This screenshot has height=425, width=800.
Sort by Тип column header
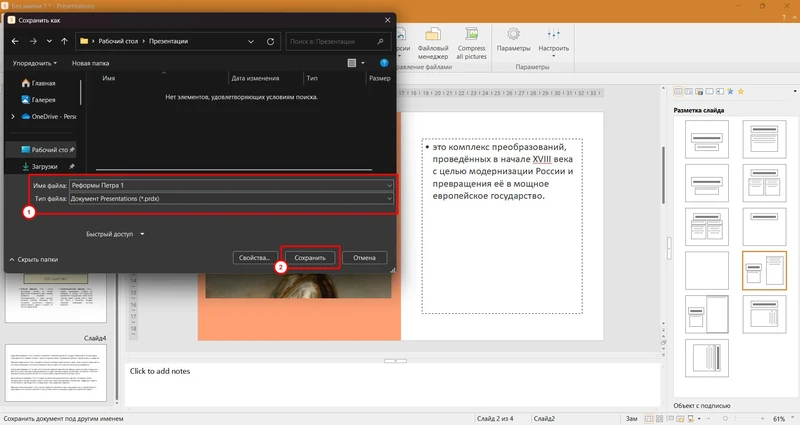coord(312,78)
